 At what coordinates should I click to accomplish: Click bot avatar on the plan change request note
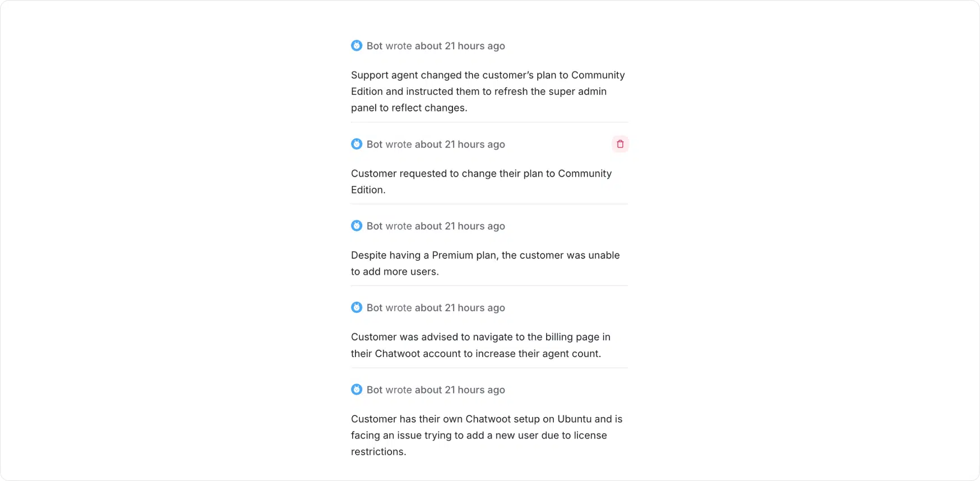coord(357,144)
